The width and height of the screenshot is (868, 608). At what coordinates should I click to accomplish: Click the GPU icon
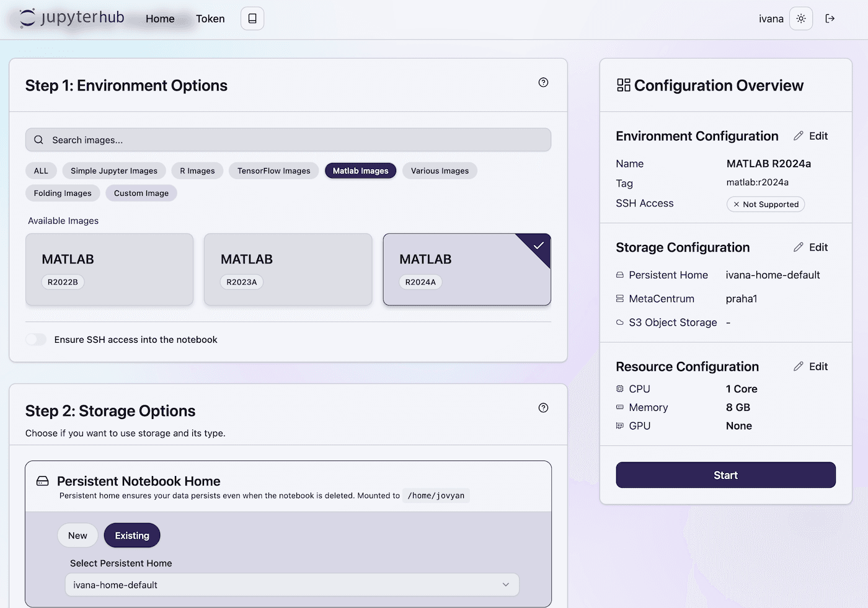[620, 426]
